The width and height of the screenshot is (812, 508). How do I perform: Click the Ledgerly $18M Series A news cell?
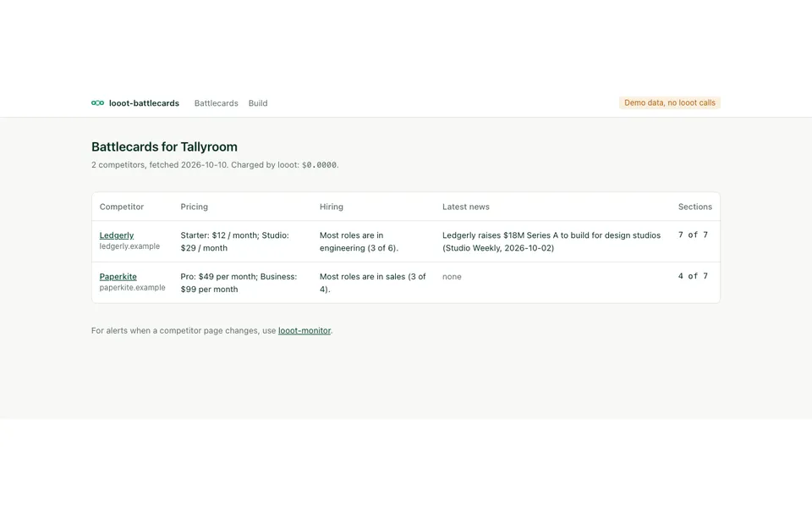pyautogui.click(x=552, y=241)
